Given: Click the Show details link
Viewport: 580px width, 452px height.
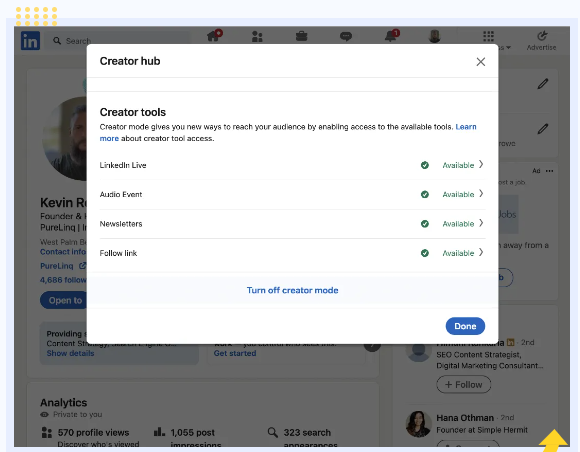Looking at the screenshot, I should click(70, 353).
